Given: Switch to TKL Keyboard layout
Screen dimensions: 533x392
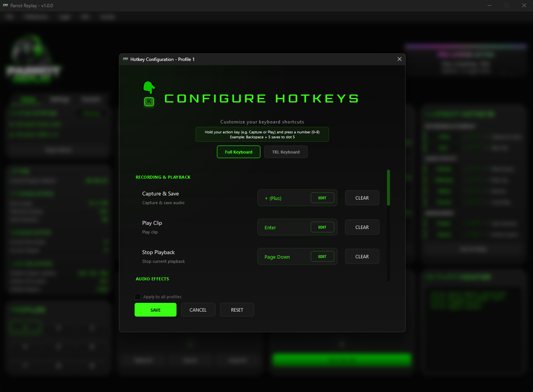Looking at the screenshot, I should click(286, 152).
